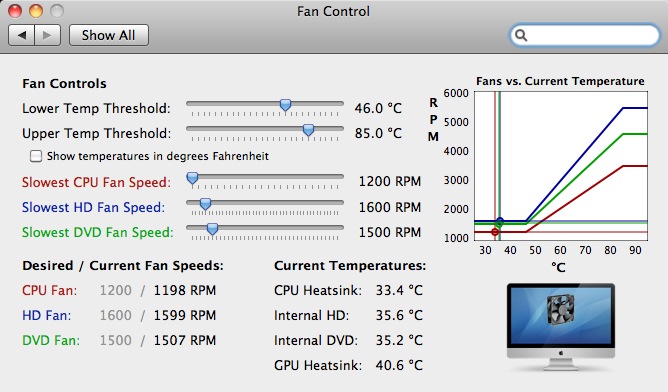Click the Show All button

tap(109, 35)
